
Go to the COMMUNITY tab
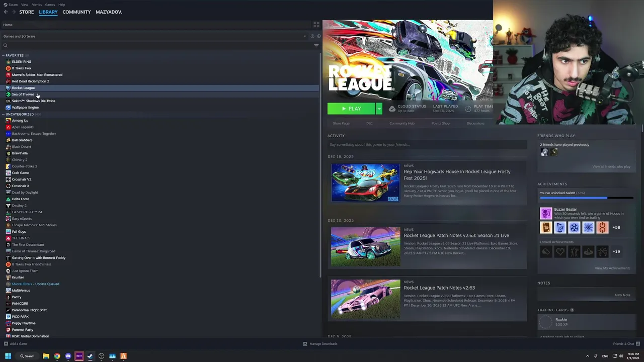[76, 12]
